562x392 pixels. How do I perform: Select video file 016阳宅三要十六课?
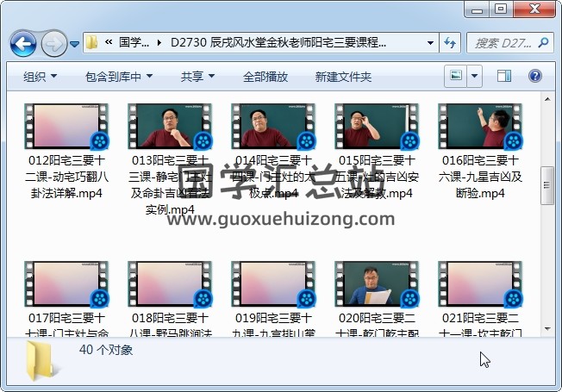click(480, 126)
